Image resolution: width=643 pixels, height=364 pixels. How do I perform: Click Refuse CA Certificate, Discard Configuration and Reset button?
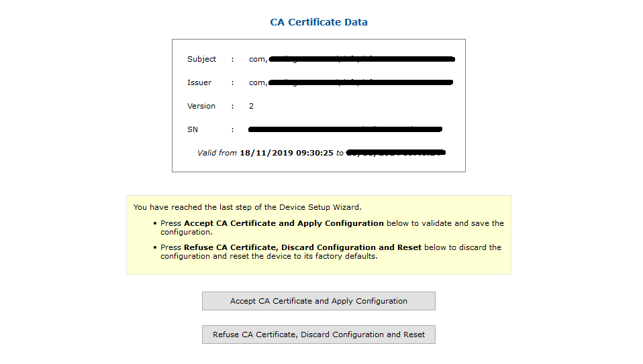point(319,335)
